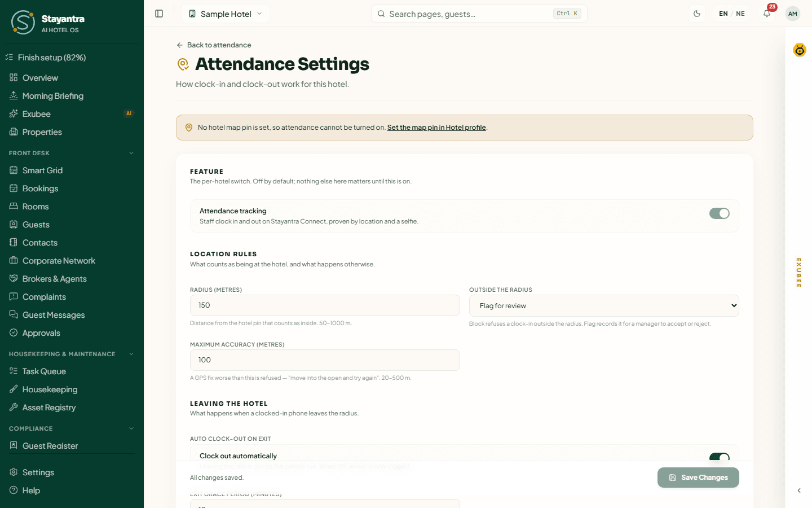Toggle the Clock out automatically switch
This screenshot has height=508, width=812.
[720, 457]
